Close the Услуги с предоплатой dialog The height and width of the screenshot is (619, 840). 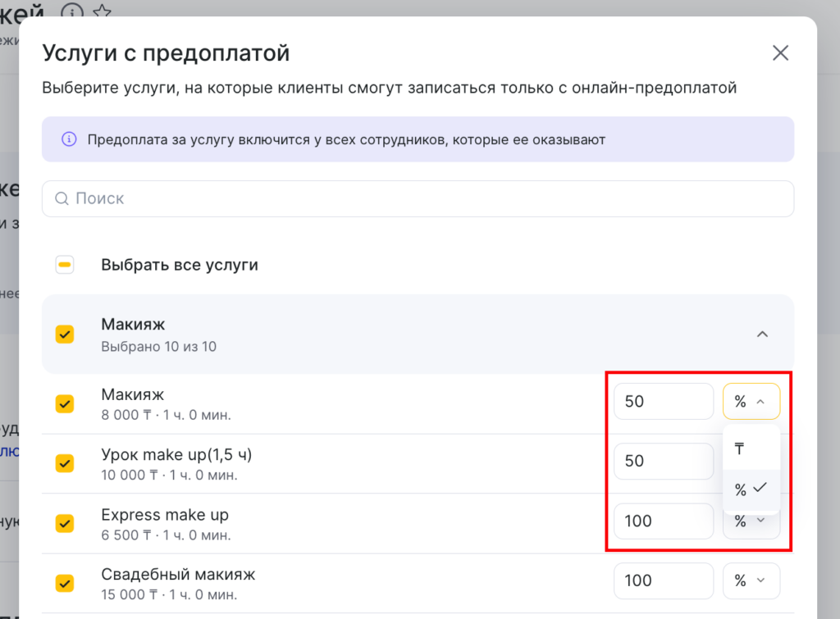click(780, 53)
